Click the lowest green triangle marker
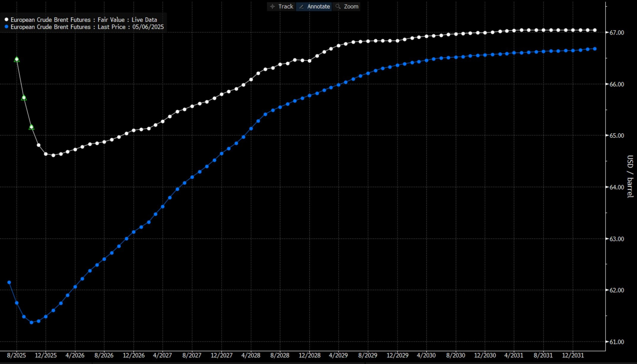The height and width of the screenshot is (364, 637). 31,127
